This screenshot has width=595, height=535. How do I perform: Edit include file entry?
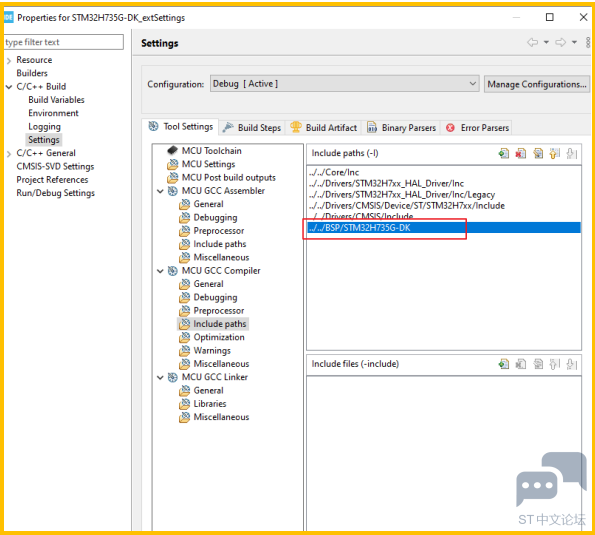(538, 364)
